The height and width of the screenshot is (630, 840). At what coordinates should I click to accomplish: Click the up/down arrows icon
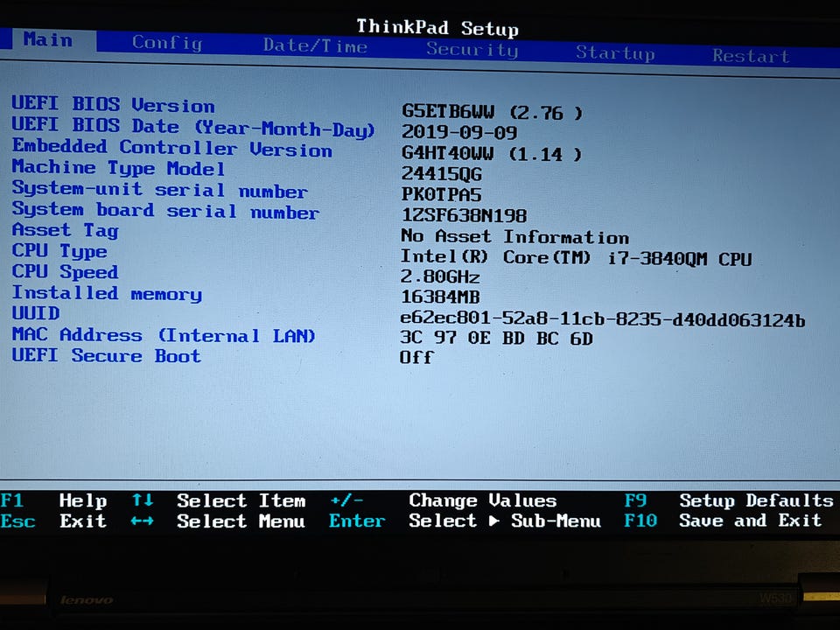pyautogui.click(x=143, y=500)
